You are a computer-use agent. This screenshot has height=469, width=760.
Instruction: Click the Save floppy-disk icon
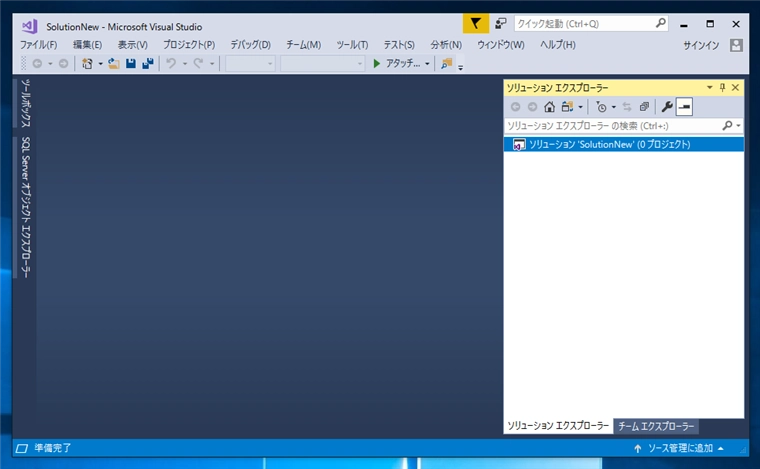[131, 63]
